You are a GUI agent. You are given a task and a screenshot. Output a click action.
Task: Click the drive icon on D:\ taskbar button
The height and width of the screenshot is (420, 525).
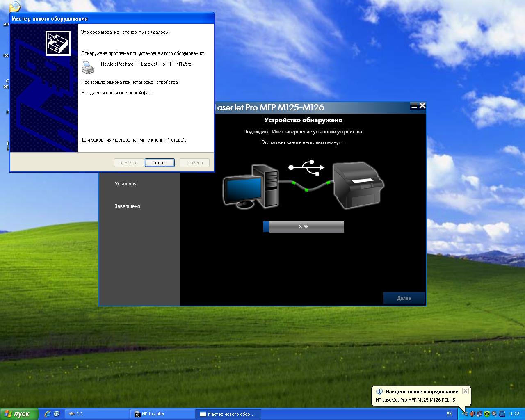pyautogui.click(x=71, y=414)
